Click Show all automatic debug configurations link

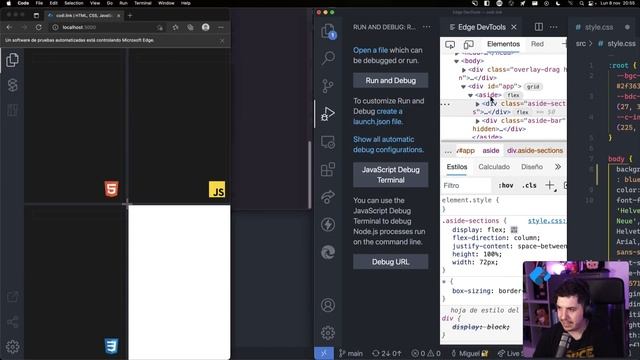point(388,144)
